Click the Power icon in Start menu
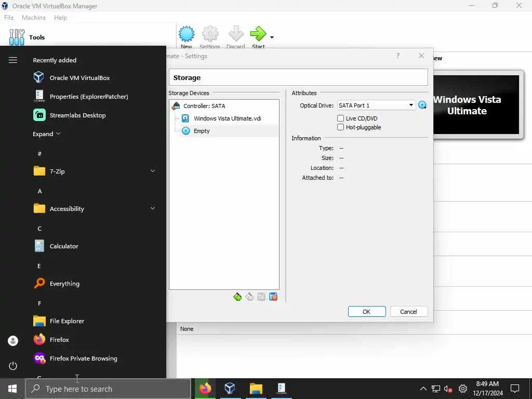532x399 pixels. click(13, 366)
